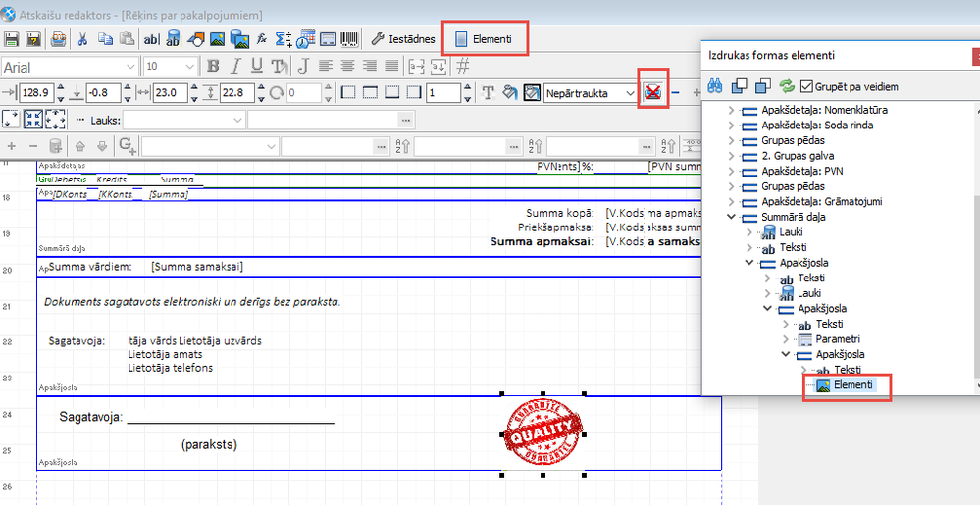Insert a sub-band element icon
Screen dimensions: 980x505
[329, 39]
